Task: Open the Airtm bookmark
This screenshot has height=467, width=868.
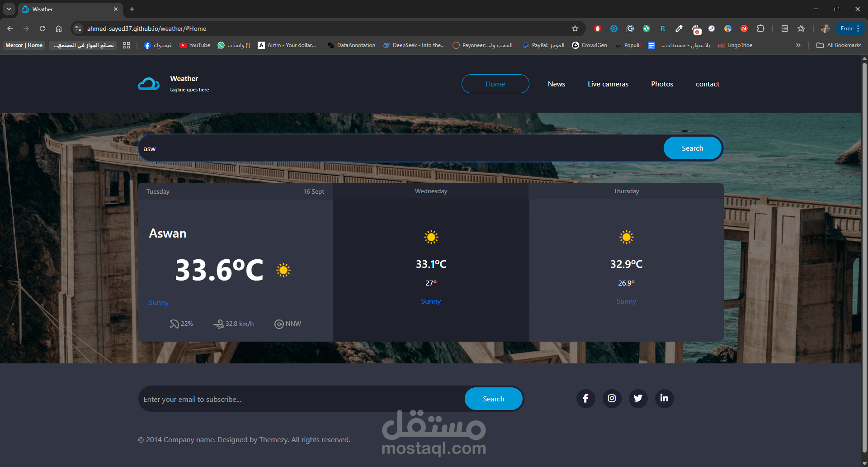Action: tap(287, 45)
